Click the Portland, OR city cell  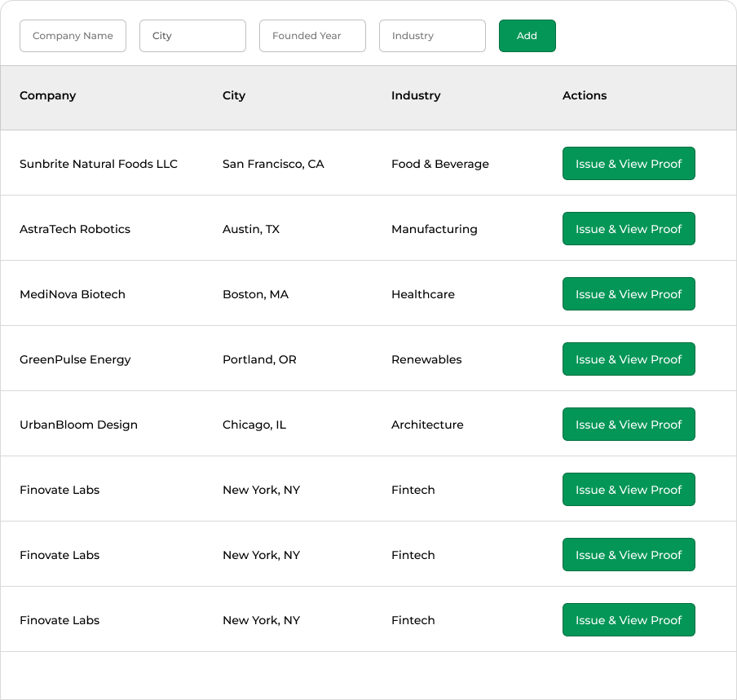(x=259, y=359)
